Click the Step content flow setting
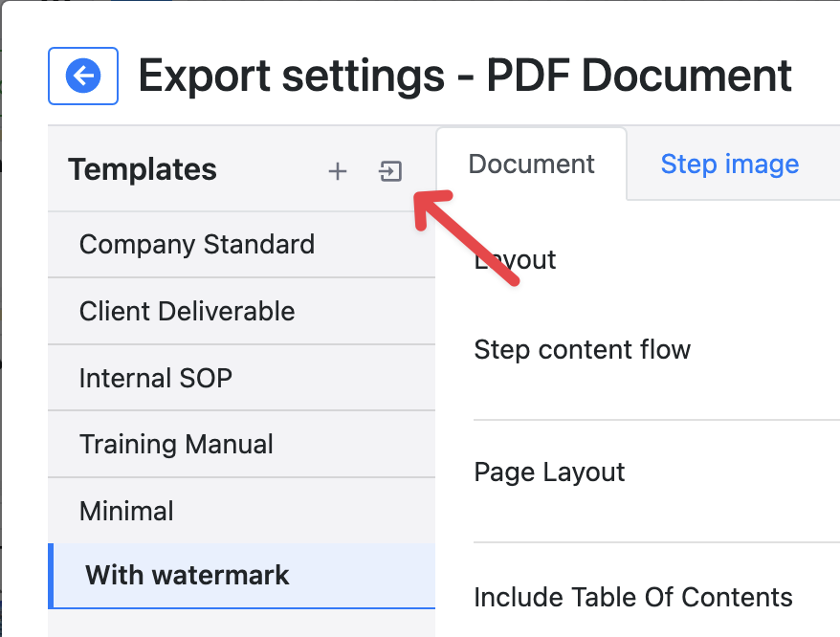Image resolution: width=840 pixels, height=637 pixels. [582, 349]
